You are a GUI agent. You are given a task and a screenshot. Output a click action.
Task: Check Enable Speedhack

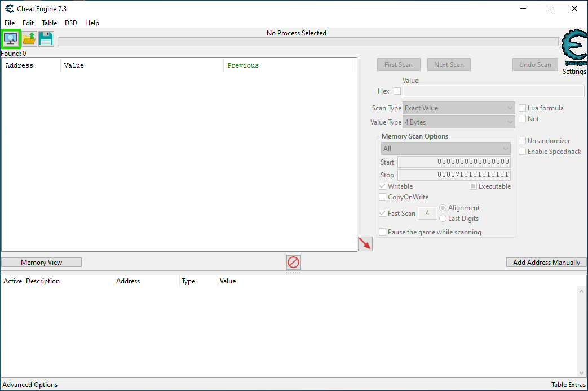pos(523,152)
